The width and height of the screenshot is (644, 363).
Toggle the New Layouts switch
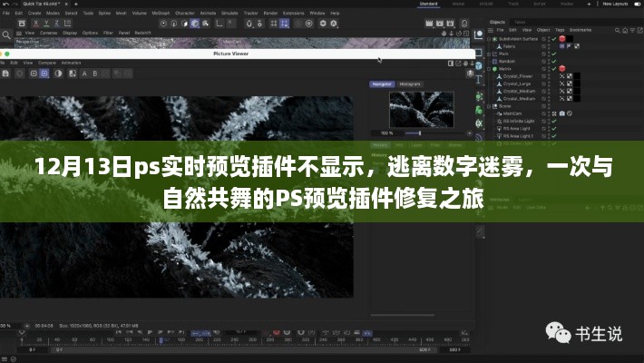click(639, 4)
